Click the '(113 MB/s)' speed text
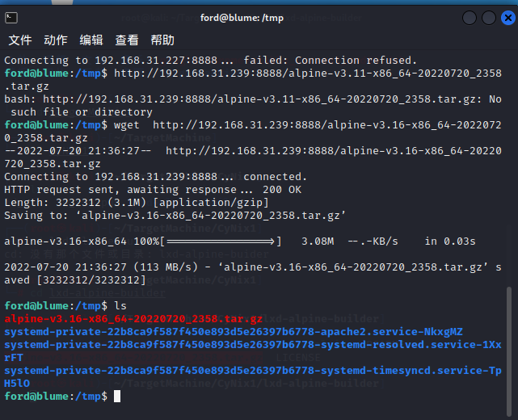The height and width of the screenshot is (420, 518). [166, 267]
